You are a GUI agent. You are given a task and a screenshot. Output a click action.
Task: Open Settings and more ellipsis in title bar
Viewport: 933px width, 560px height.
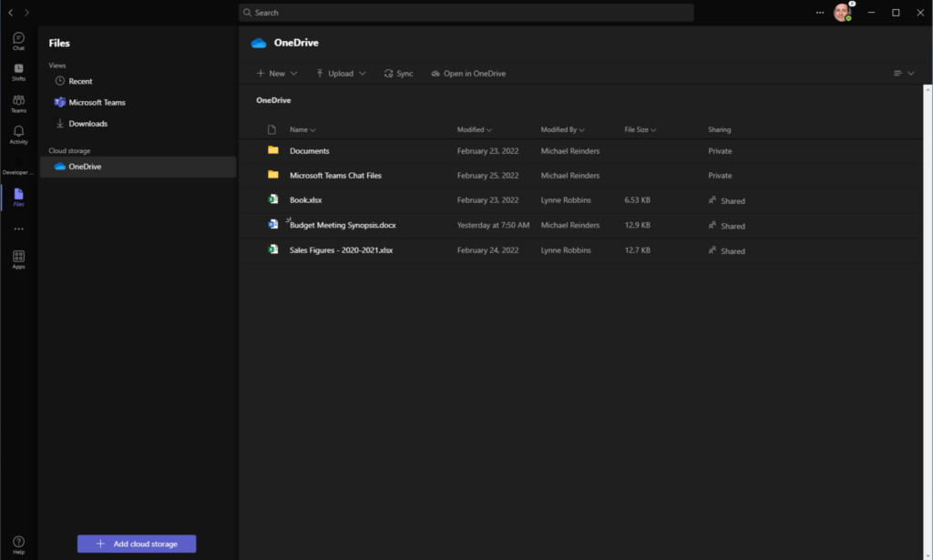tap(819, 13)
